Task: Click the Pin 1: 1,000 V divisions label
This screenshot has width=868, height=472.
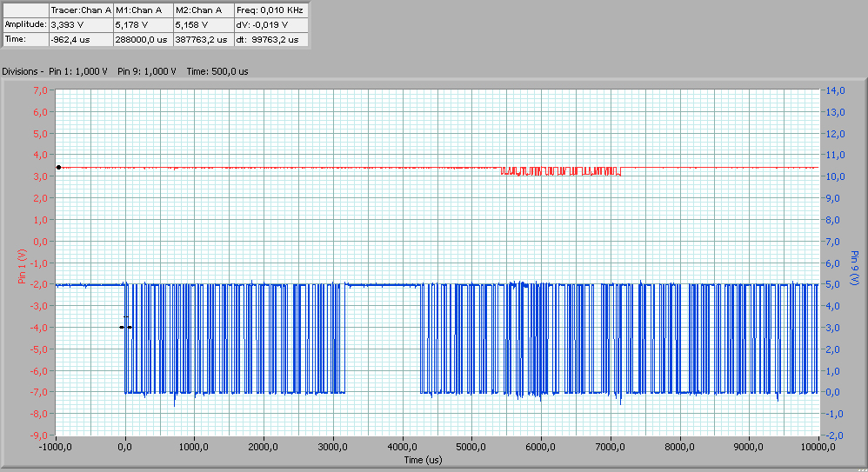Action: point(78,71)
